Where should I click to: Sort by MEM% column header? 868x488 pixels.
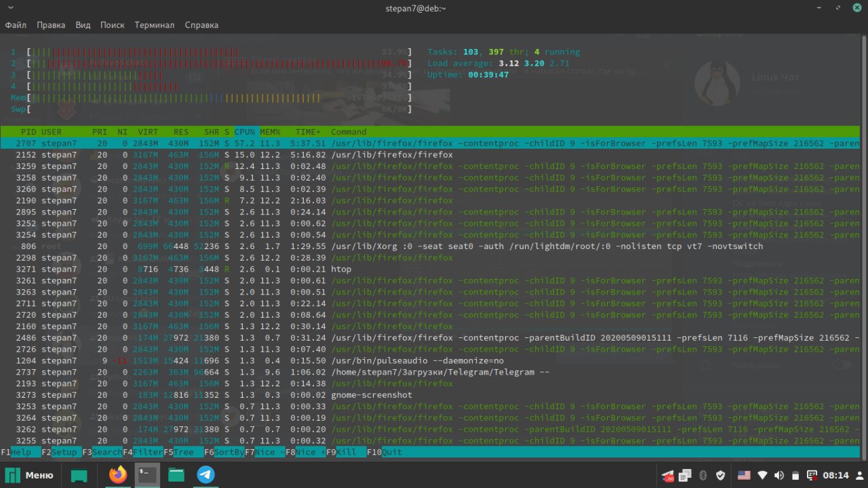[270, 132]
